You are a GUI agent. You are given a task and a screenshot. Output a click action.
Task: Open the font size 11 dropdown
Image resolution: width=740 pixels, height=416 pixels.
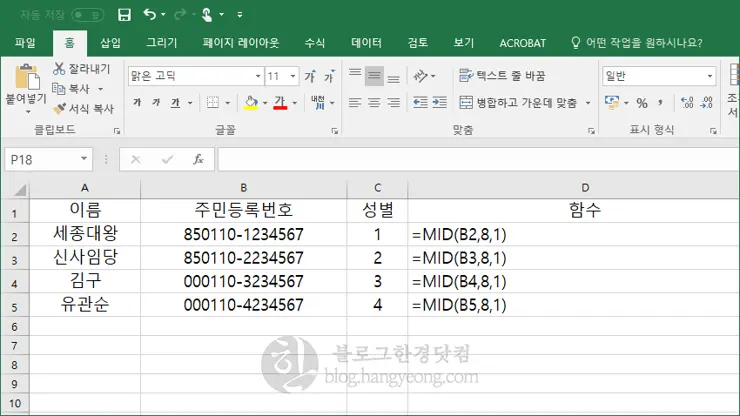(293, 76)
